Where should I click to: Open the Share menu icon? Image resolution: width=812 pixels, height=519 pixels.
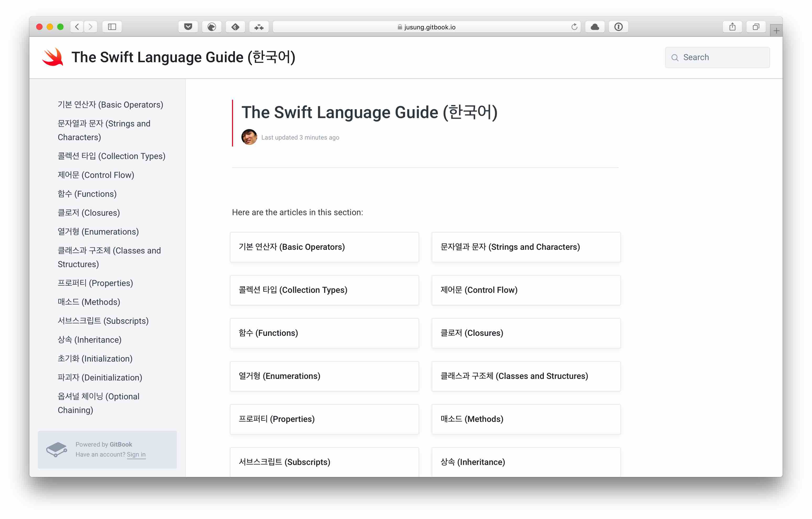point(732,26)
